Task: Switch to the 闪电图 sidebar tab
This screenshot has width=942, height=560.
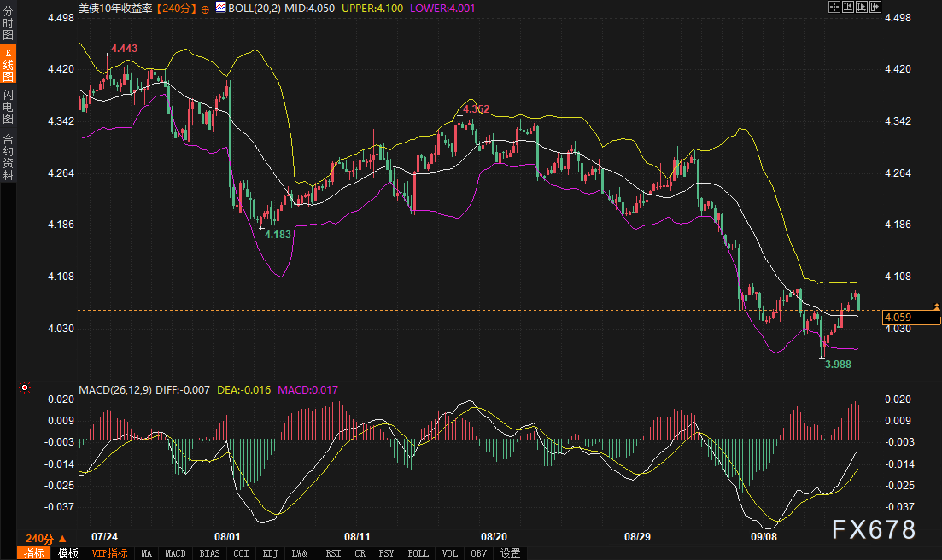Action: click(8, 106)
